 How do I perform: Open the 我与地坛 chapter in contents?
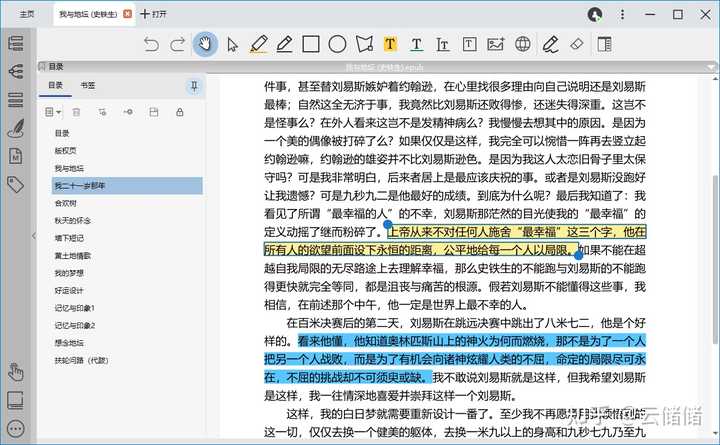(x=69, y=168)
